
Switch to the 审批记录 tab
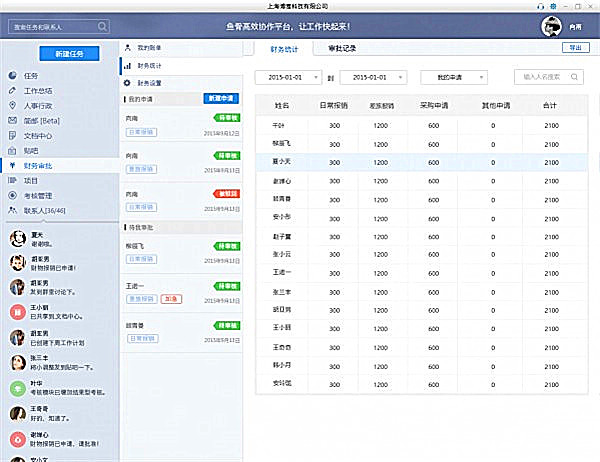coord(343,47)
